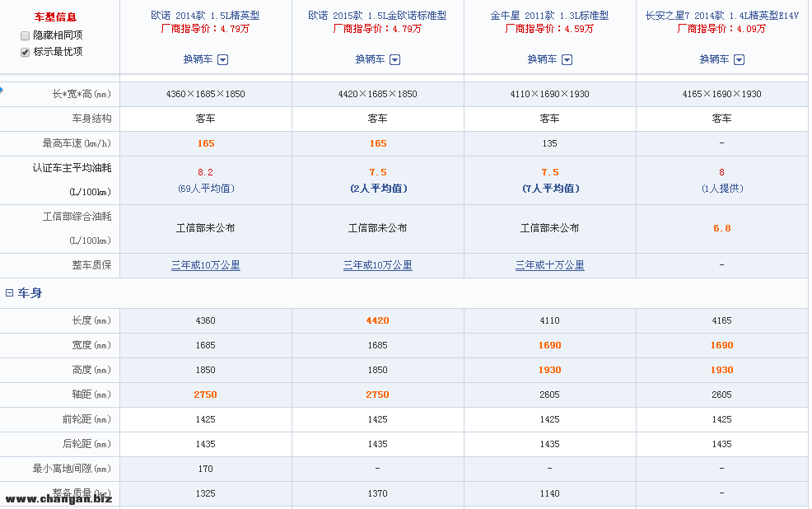This screenshot has height=509, width=812.
Task: Click fuel value 8.2 for 欧诺 2014款
Action: 206,172
